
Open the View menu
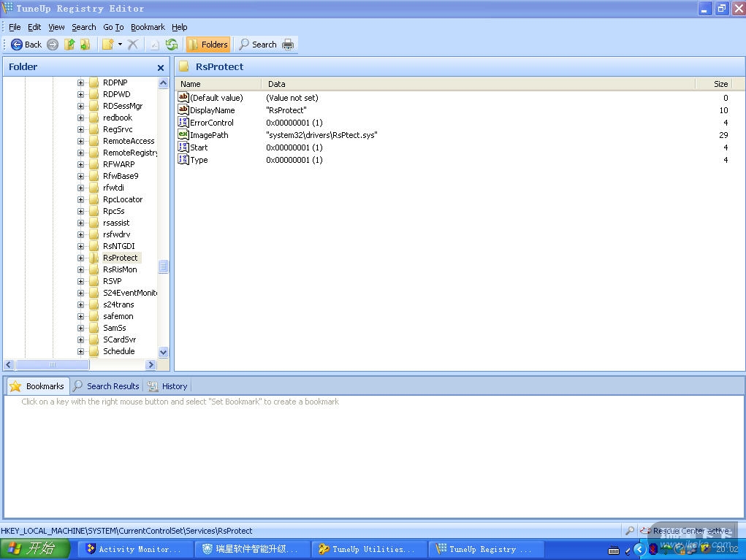point(56,27)
